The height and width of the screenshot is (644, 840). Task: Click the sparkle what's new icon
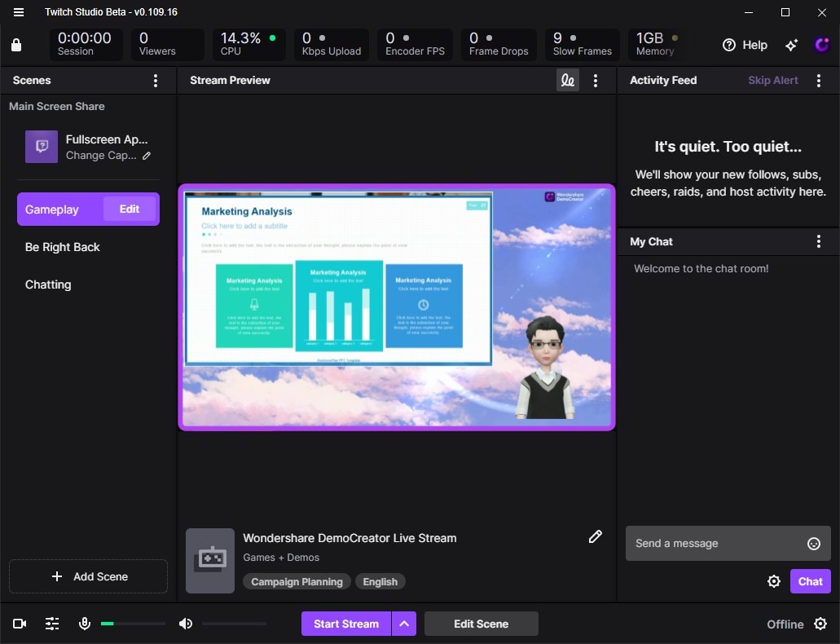click(x=791, y=45)
